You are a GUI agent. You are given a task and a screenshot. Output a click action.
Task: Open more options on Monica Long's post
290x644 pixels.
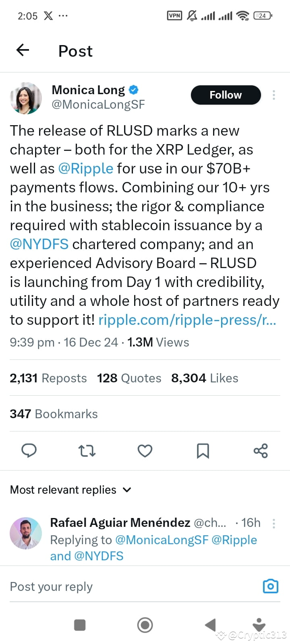[274, 95]
